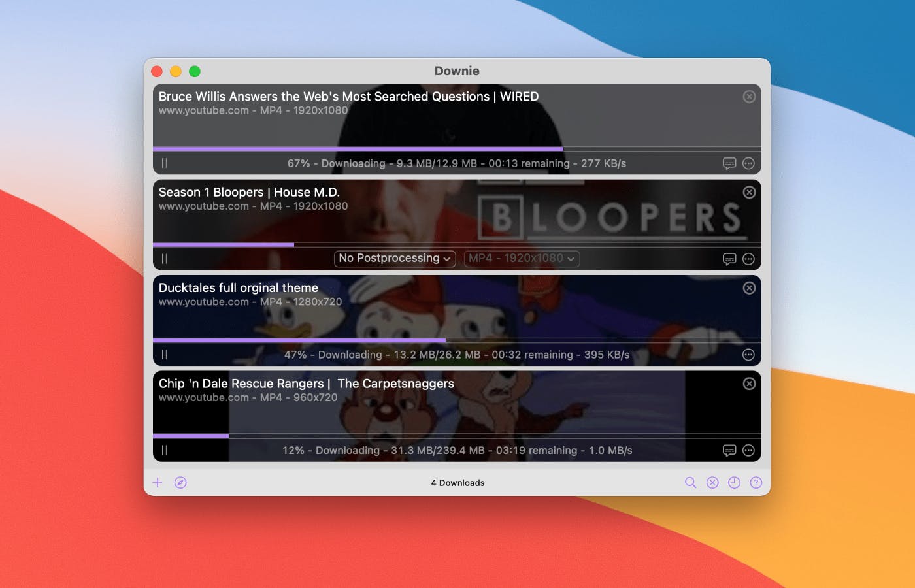
Task: Click the Downie window title
Action: (x=457, y=71)
